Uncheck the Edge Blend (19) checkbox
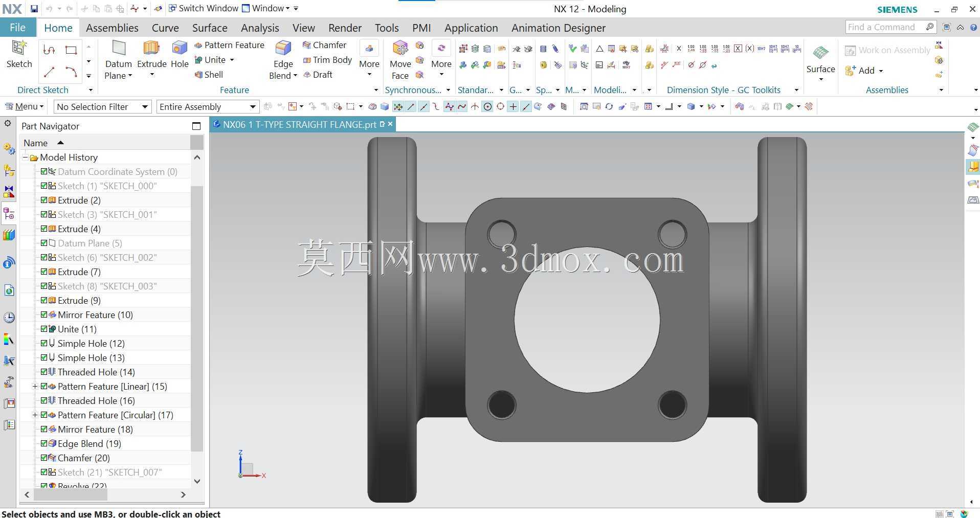Viewport: 980px width, 518px height. pyautogui.click(x=44, y=443)
